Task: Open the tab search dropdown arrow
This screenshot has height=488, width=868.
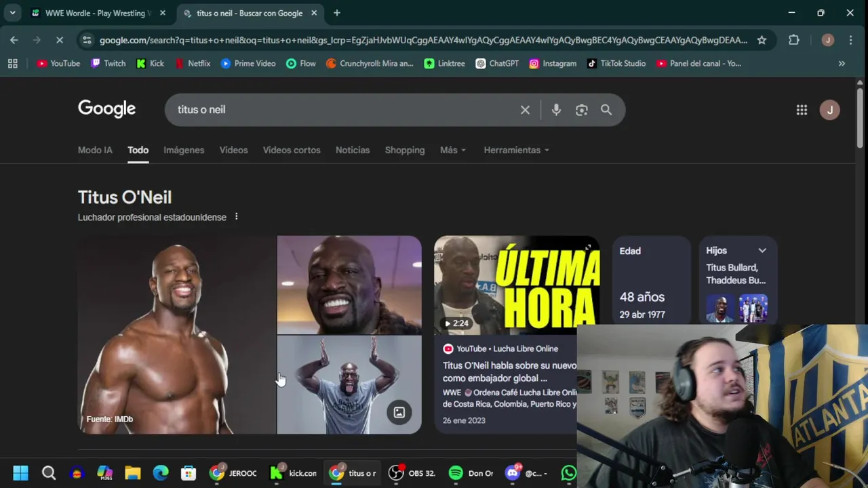Action: point(12,13)
